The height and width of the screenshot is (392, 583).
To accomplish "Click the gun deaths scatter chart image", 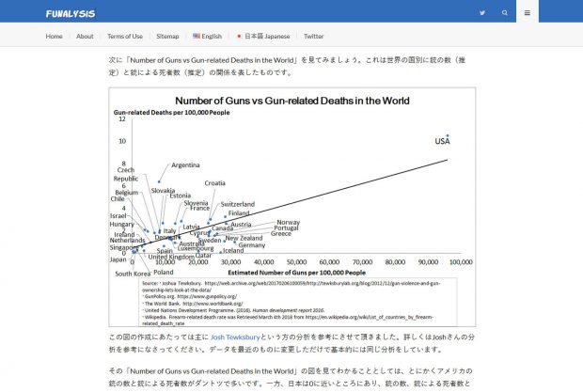I will point(292,207).
